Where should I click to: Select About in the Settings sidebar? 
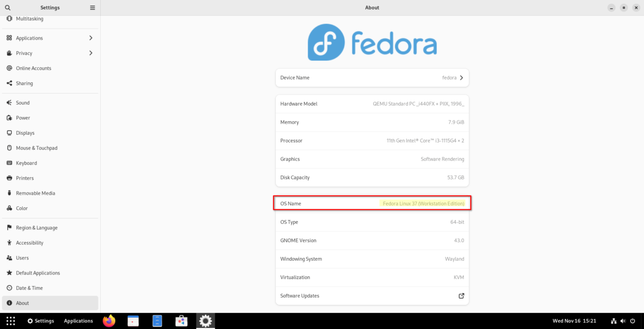[x=50, y=303]
